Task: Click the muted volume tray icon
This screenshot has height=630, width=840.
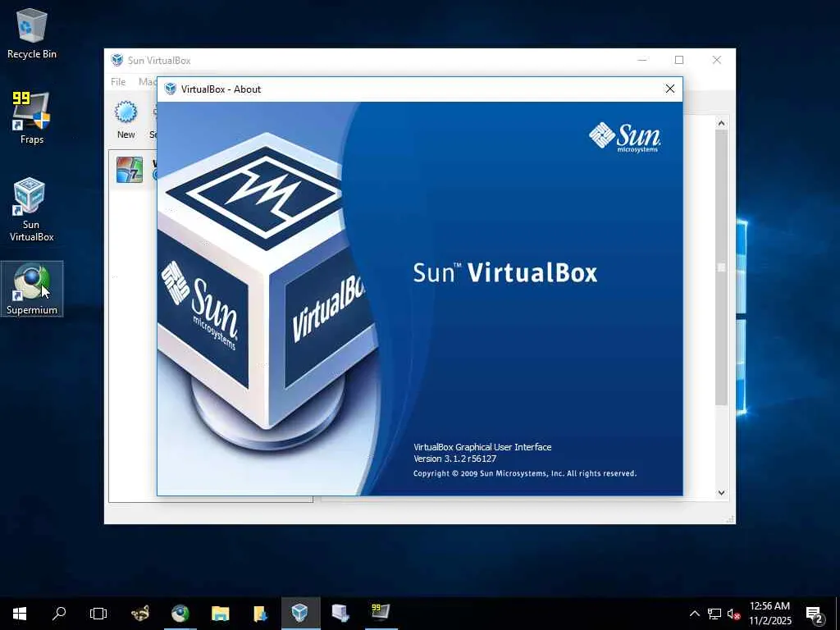Action: (733, 614)
